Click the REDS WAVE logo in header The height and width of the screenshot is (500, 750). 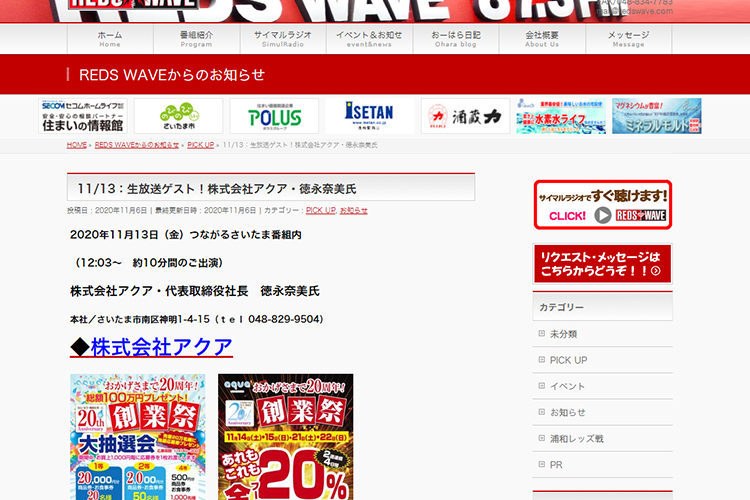pos(133,4)
